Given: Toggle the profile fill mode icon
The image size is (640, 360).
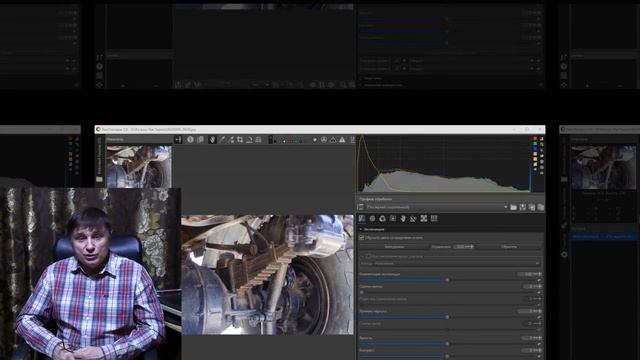Looking at the screenshot, I should (x=361, y=207).
